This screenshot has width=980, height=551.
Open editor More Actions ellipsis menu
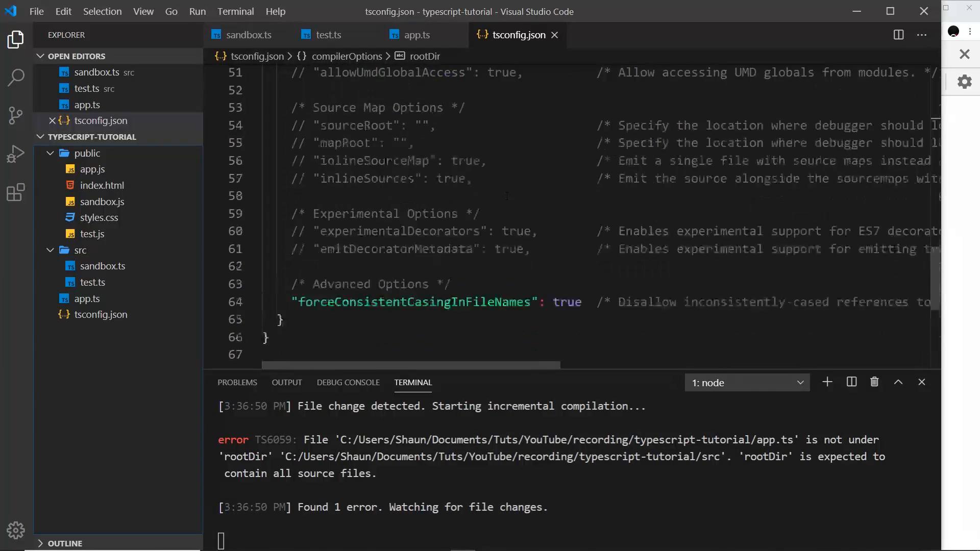922,35
